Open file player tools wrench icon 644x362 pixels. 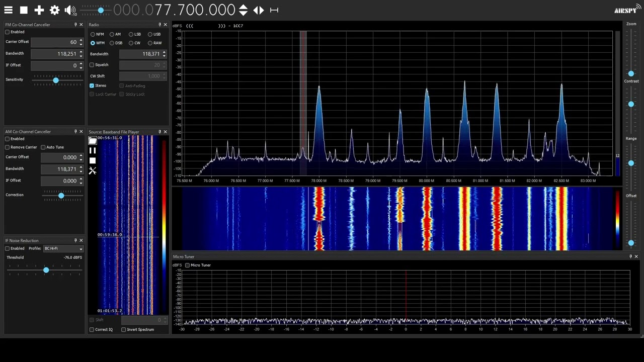[93, 171]
